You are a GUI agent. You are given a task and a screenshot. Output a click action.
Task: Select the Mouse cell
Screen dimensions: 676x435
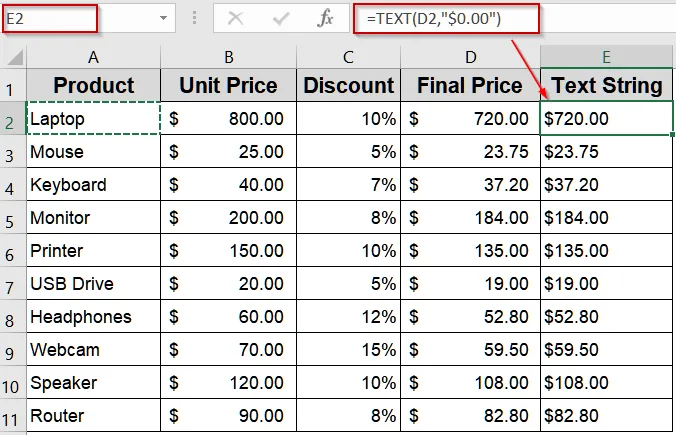pos(94,151)
